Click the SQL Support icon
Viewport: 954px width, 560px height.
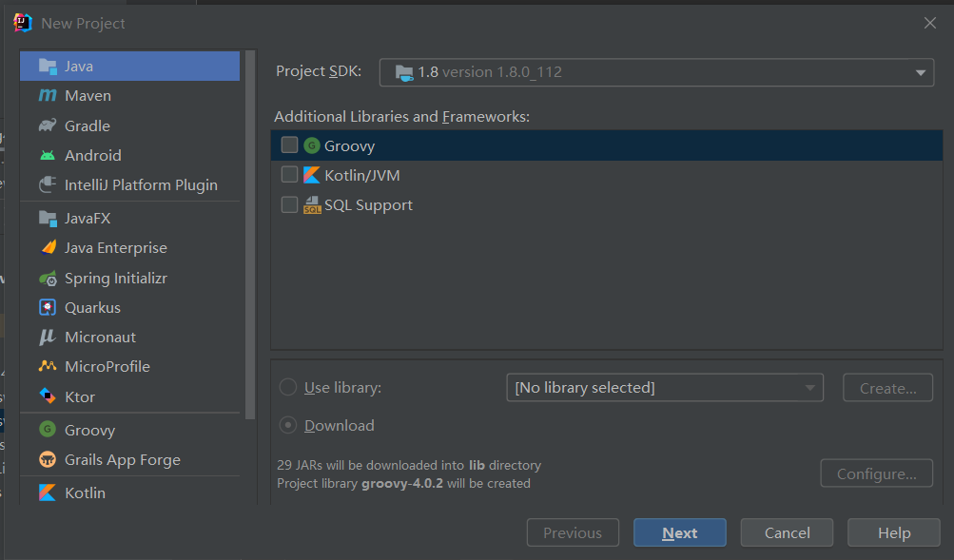click(x=312, y=205)
